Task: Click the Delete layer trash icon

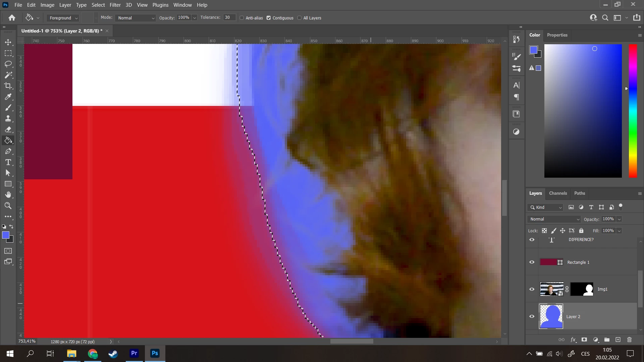Action: click(629, 340)
